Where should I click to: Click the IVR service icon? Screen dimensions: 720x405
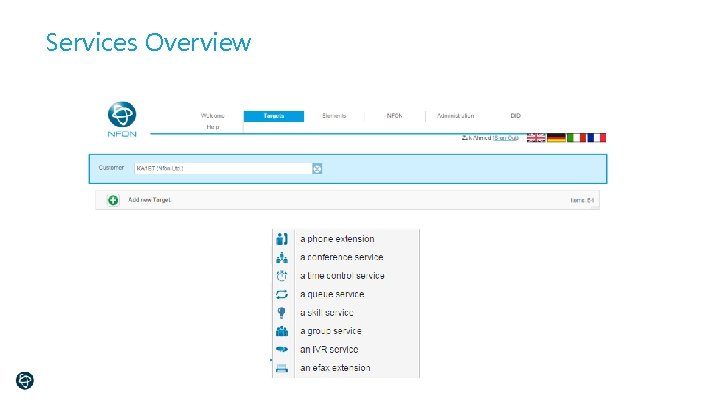coord(282,349)
